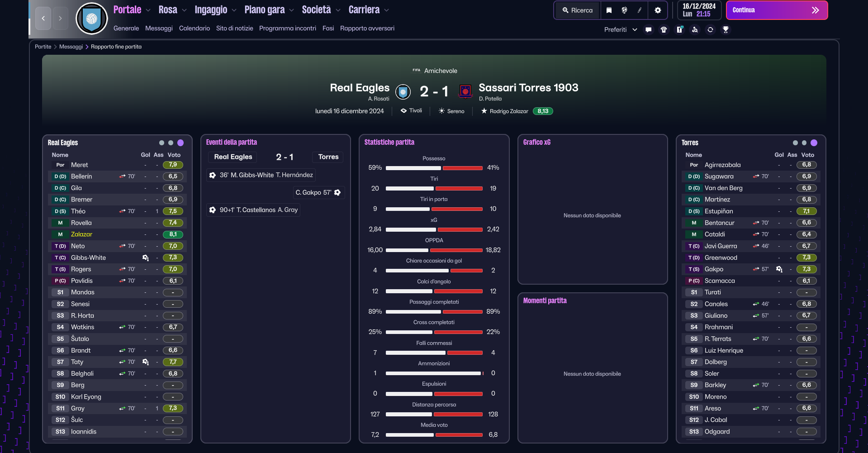The height and width of the screenshot is (453, 868).
Task: Open the settings gear icon
Action: 658,10
